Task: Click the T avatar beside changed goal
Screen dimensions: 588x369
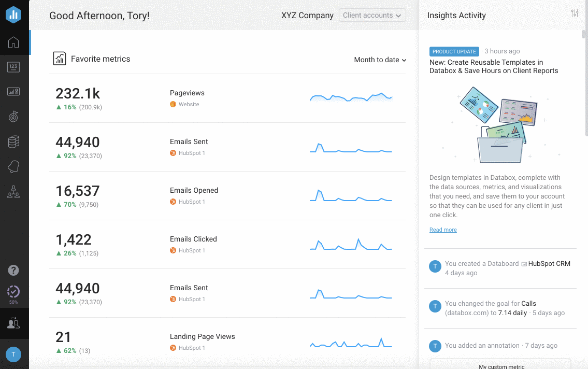Action: pyautogui.click(x=435, y=306)
